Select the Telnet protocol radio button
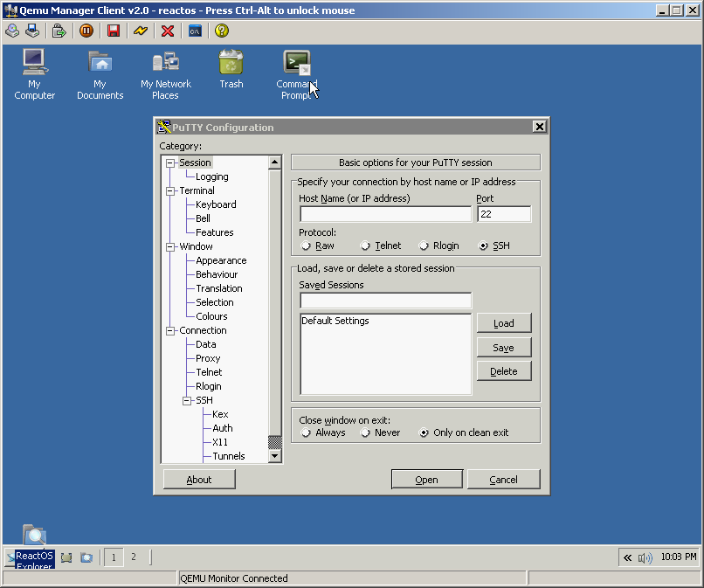Image resolution: width=704 pixels, height=588 pixels. [x=366, y=246]
